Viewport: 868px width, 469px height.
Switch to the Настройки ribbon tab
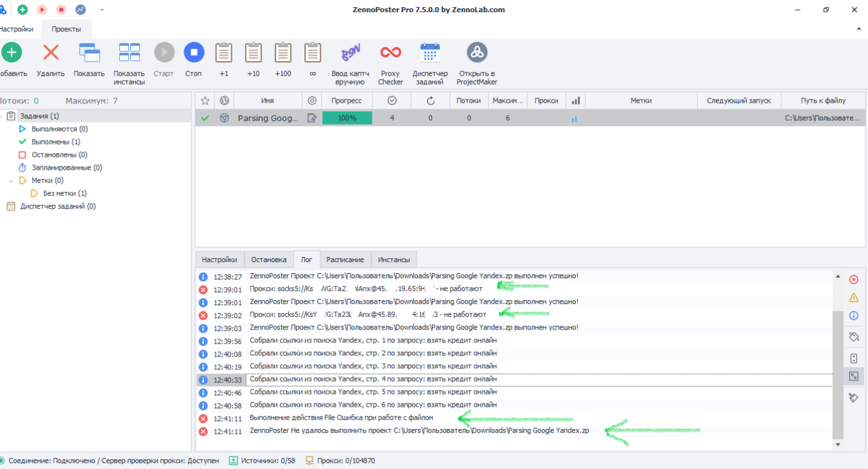click(x=16, y=29)
